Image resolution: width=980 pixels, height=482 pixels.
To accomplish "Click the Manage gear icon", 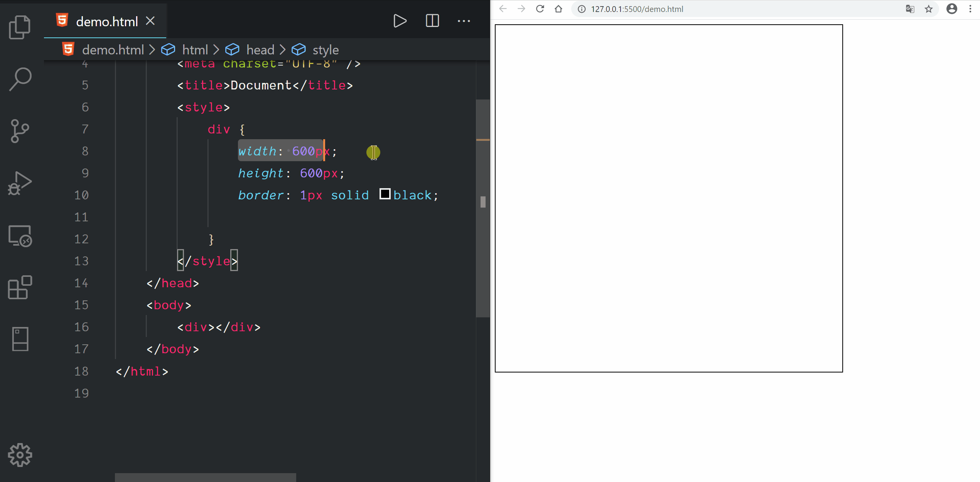I will [20, 455].
